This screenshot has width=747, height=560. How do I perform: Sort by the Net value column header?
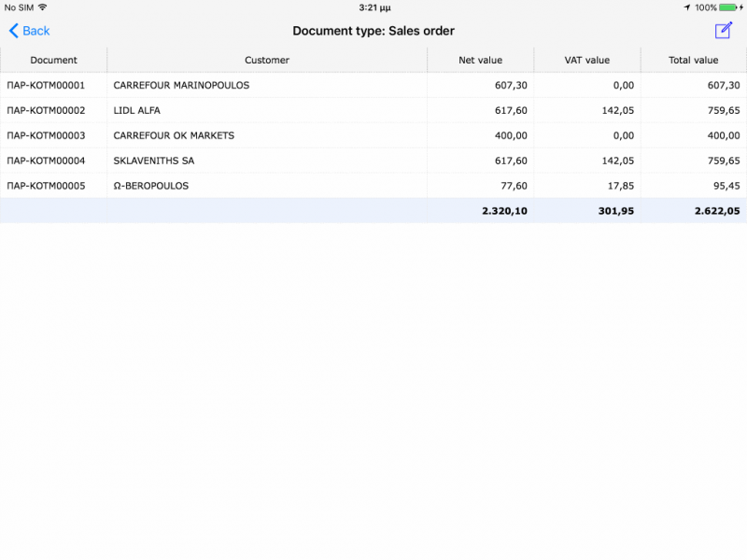tap(480, 60)
